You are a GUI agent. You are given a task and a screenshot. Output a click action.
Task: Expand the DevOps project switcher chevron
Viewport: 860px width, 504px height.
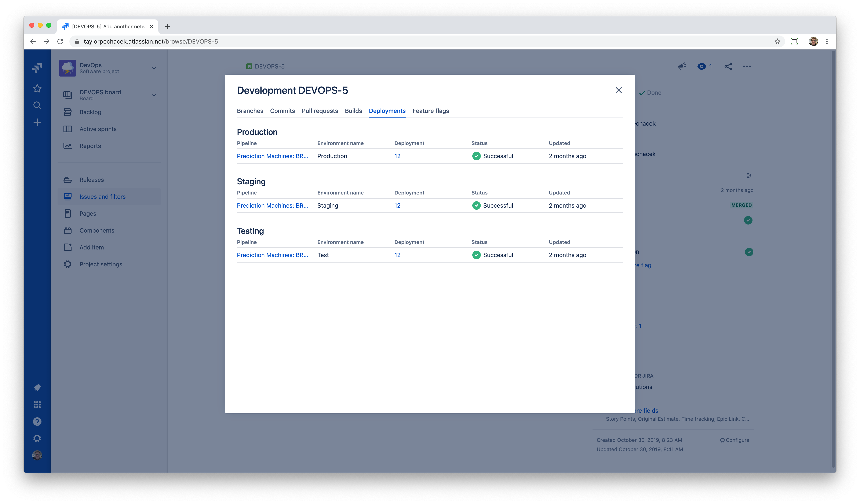pos(154,68)
